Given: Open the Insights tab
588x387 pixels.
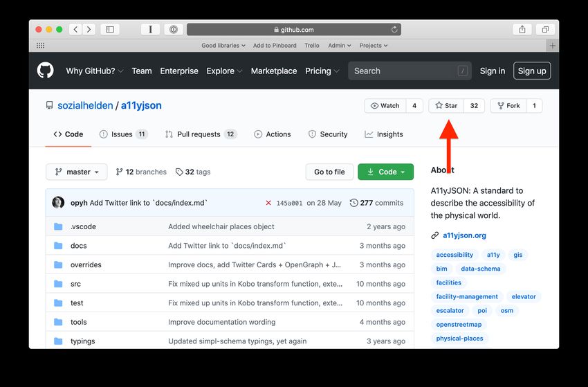Looking at the screenshot, I should [384, 134].
